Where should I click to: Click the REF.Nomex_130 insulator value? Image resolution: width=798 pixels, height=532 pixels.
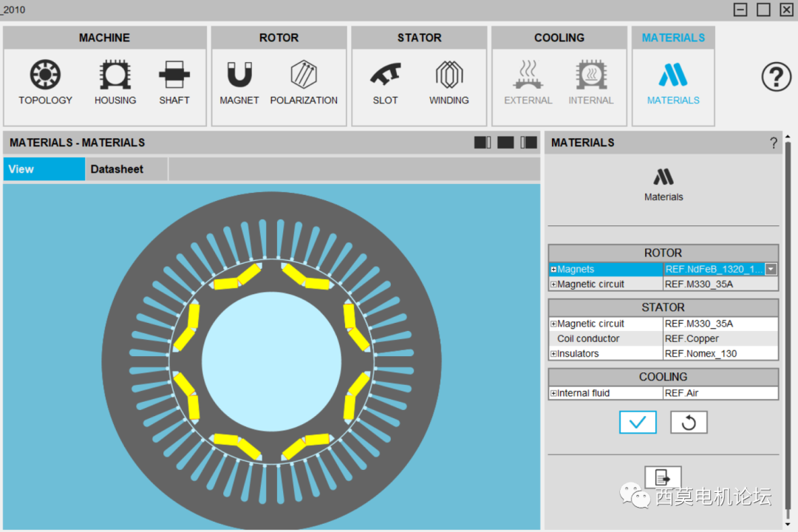(x=720, y=353)
